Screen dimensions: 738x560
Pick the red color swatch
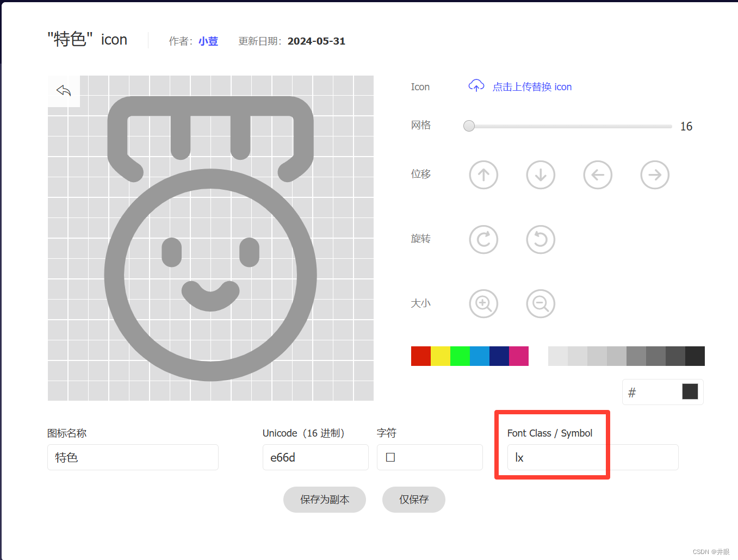coord(421,356)
